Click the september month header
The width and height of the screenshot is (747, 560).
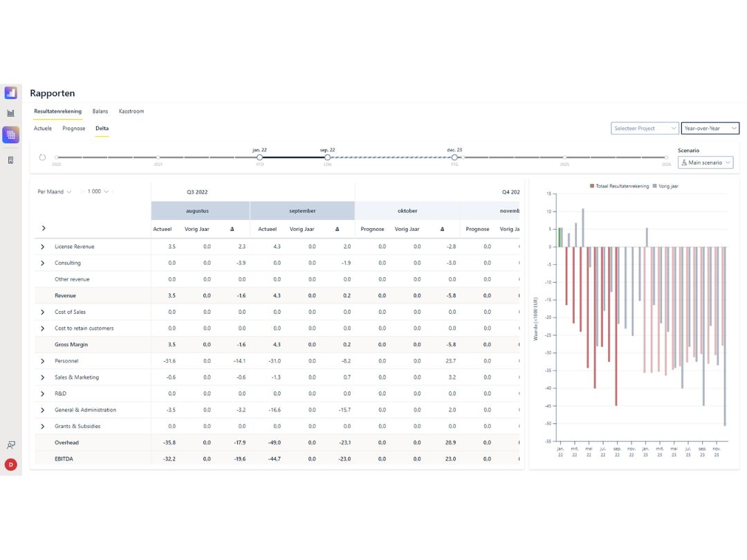[x=302, y=210]
